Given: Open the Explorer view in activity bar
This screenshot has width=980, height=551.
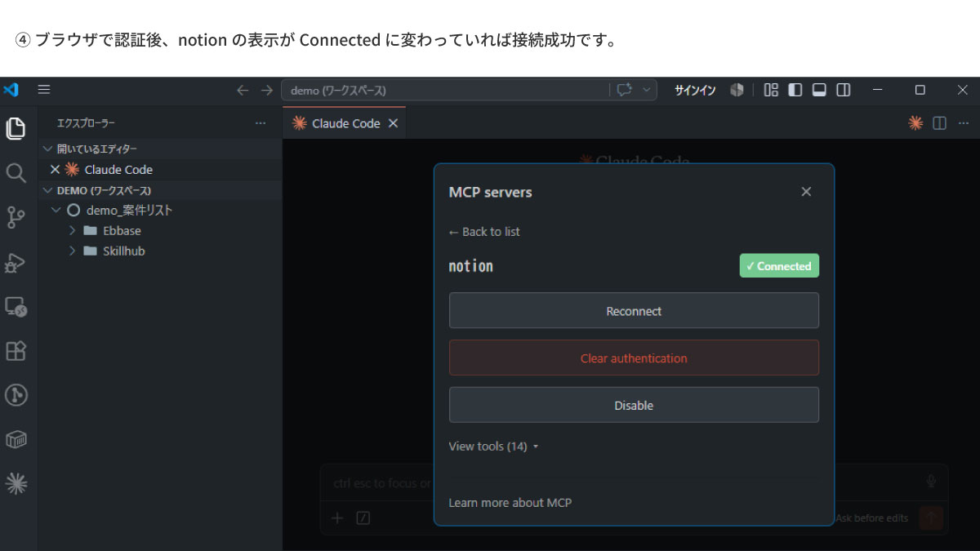Looking at the screenshot, I should coord(16,128).
